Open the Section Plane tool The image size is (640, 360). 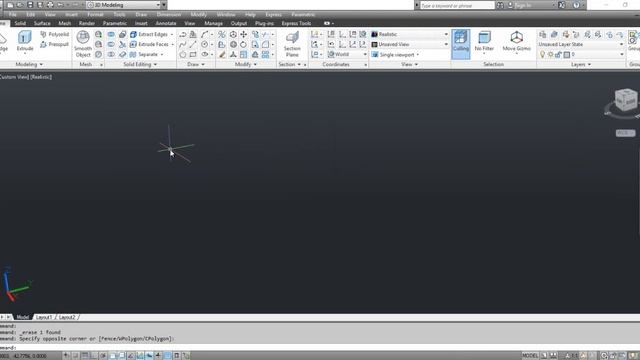point(292,44)
